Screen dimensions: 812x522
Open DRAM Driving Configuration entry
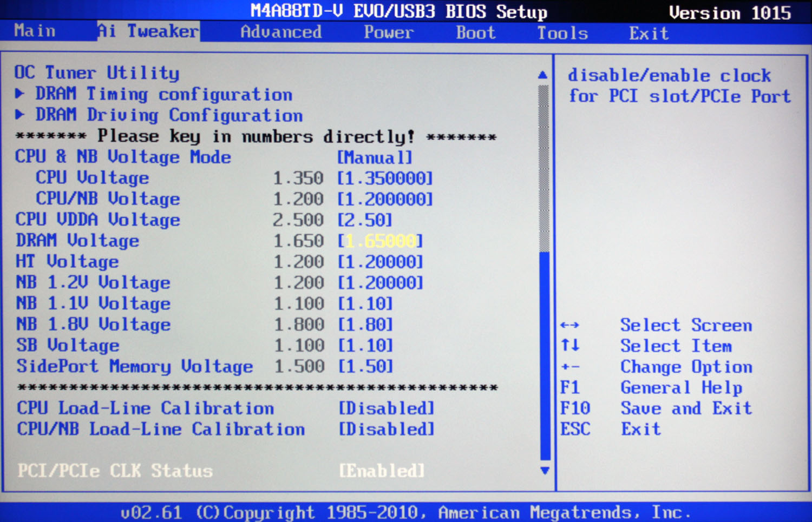[169, 115]
